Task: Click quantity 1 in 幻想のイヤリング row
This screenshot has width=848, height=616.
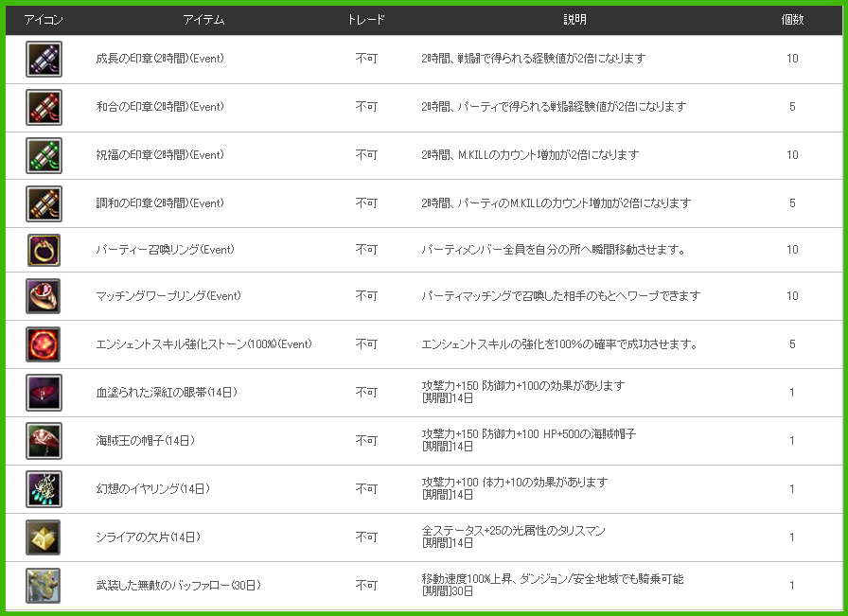Action: click(792, 489)
